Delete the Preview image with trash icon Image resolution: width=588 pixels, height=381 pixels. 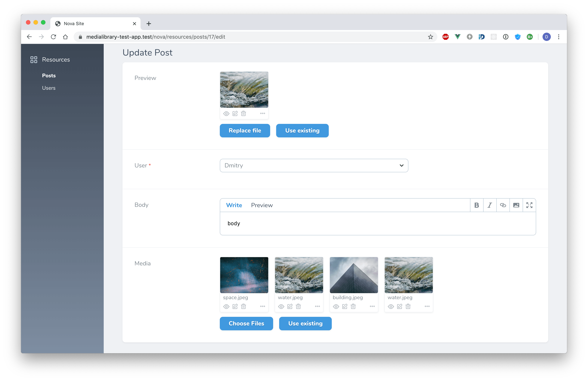tap(243, 114)
